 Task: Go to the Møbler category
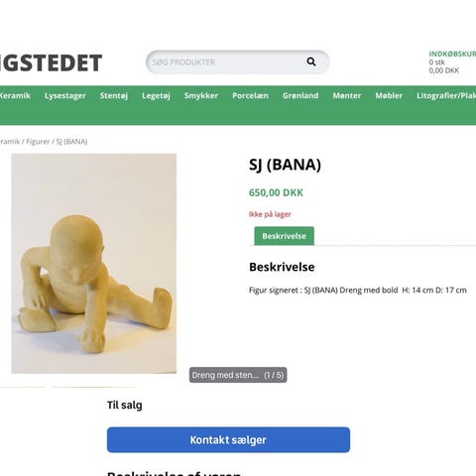click(389, 96)
